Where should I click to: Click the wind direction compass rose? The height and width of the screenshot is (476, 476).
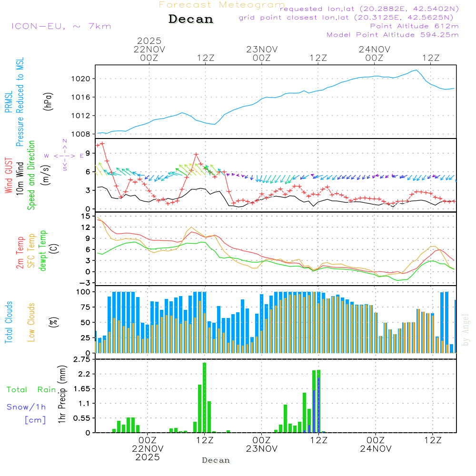65,155
